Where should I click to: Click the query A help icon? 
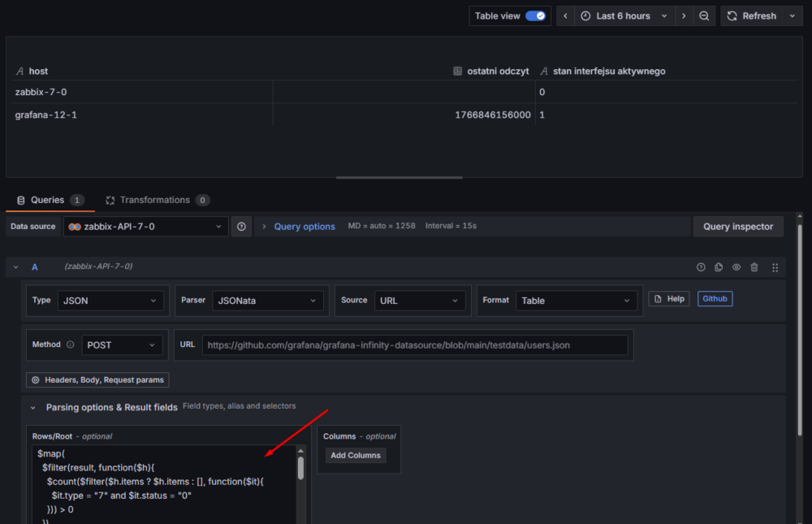point(701,267)
